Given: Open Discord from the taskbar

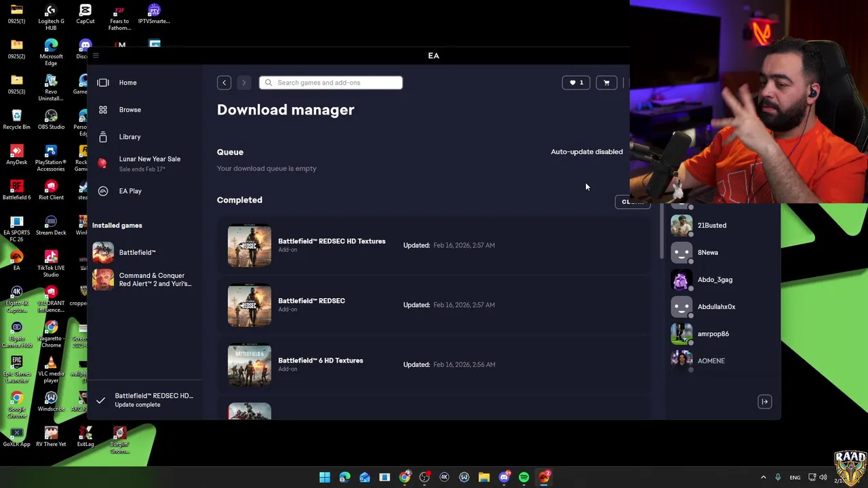Looking at the screenshot, I should [504, 478].
